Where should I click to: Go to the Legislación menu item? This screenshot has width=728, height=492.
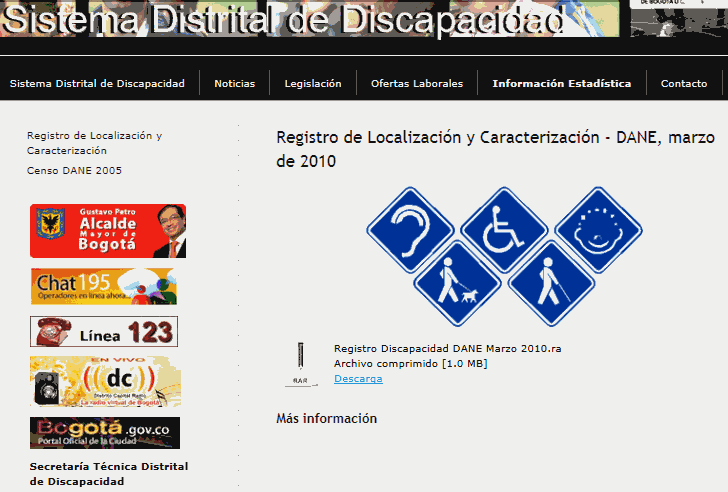point(312,84)
